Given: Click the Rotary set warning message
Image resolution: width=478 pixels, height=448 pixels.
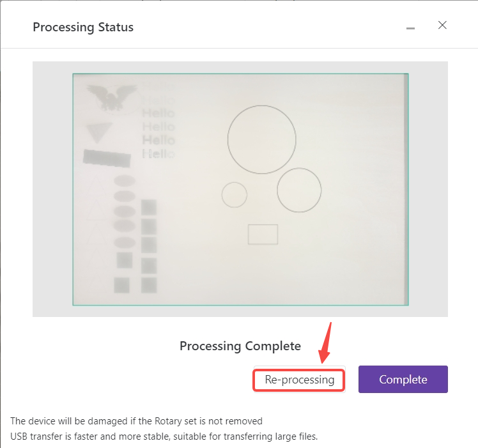Looking at the screenshot, I should 136,421.
